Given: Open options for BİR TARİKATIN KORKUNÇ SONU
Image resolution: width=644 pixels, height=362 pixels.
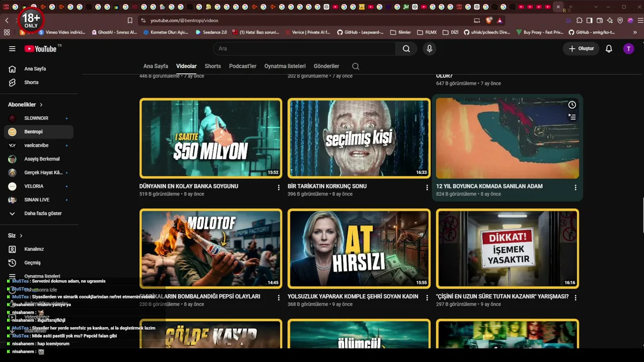Looking at the screenshot, I should pos(427,188).
